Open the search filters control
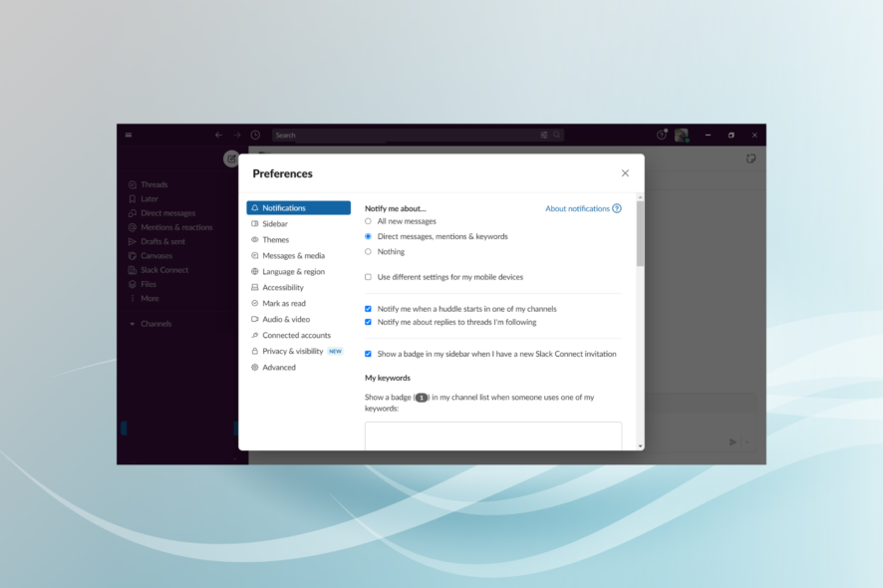883x588 pixels. pos(544,135)
